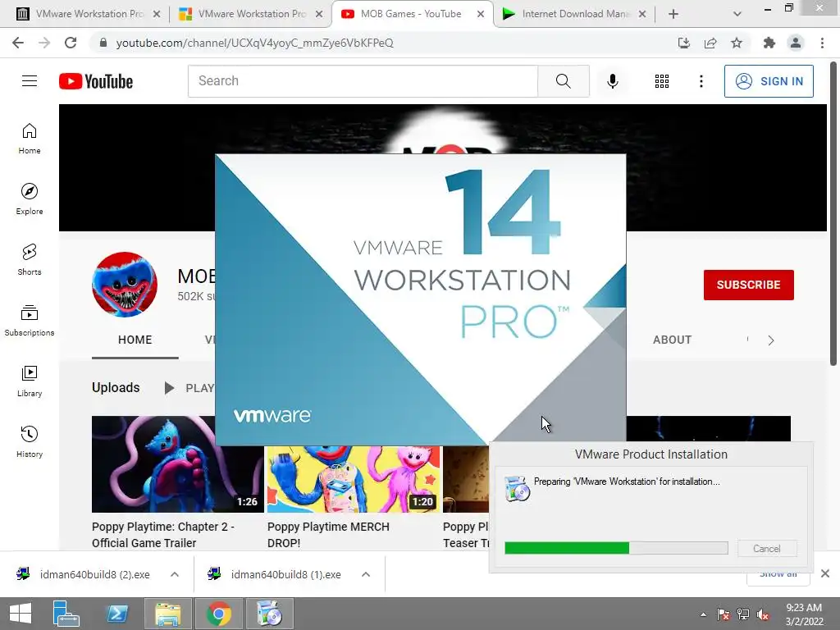840x630 pixels.
Task: Launch PowerShell from taskbar
Action: 116,614
